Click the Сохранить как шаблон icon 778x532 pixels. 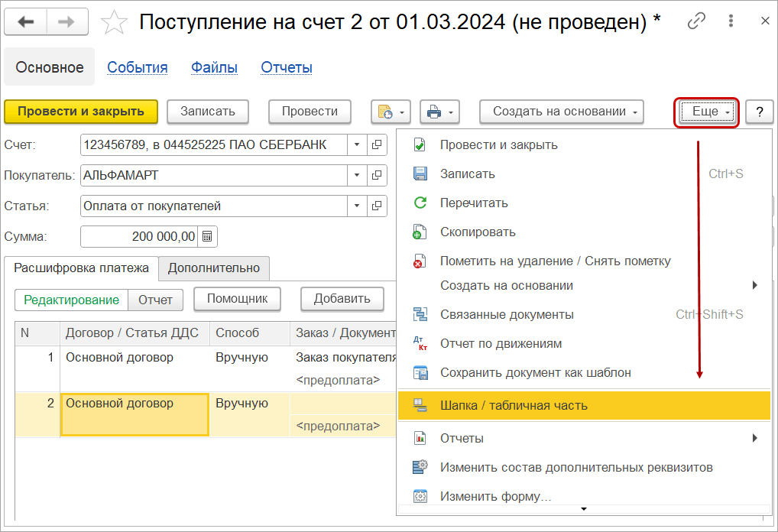click(x=420, y=372)
